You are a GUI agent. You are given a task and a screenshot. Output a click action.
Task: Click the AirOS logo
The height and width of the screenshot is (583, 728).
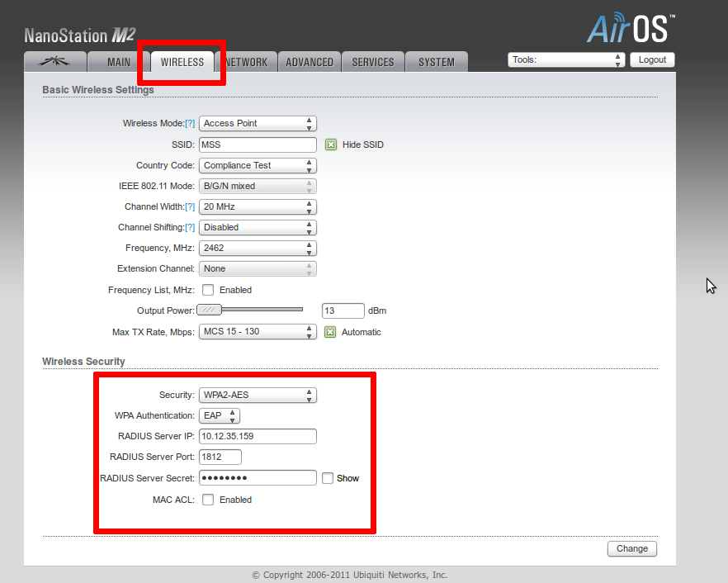click(x=631, y=28)
